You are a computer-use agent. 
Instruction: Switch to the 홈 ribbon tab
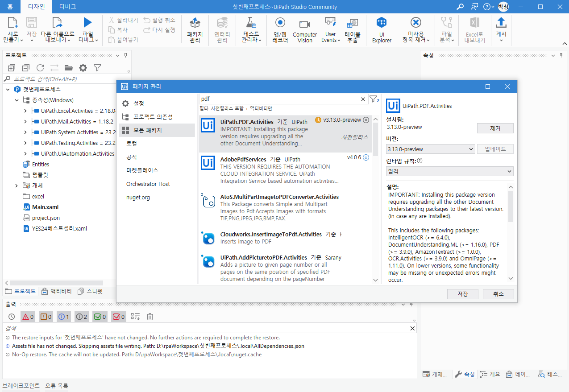tap(10, 7)
